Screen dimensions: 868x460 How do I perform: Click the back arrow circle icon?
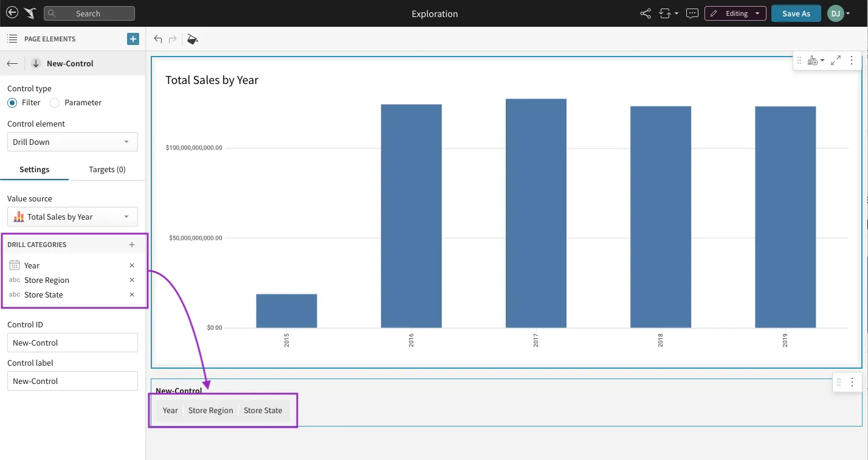(12, 13)
